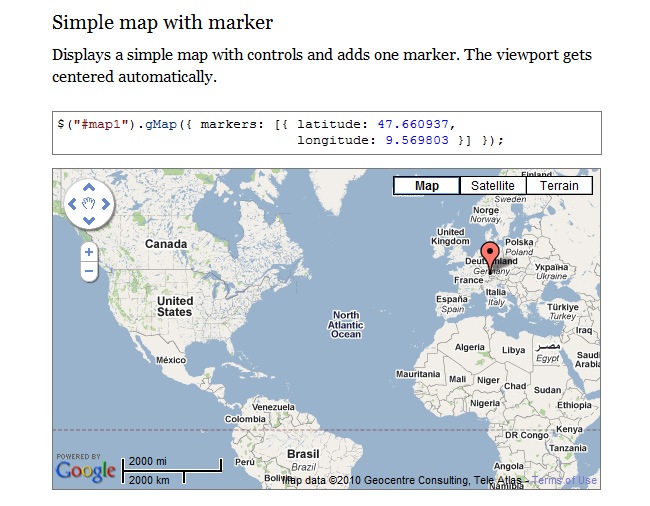Pan the map left with the arrow
Image resolution: width=650 pixels, height=506 pixels.
pos(72,204)
